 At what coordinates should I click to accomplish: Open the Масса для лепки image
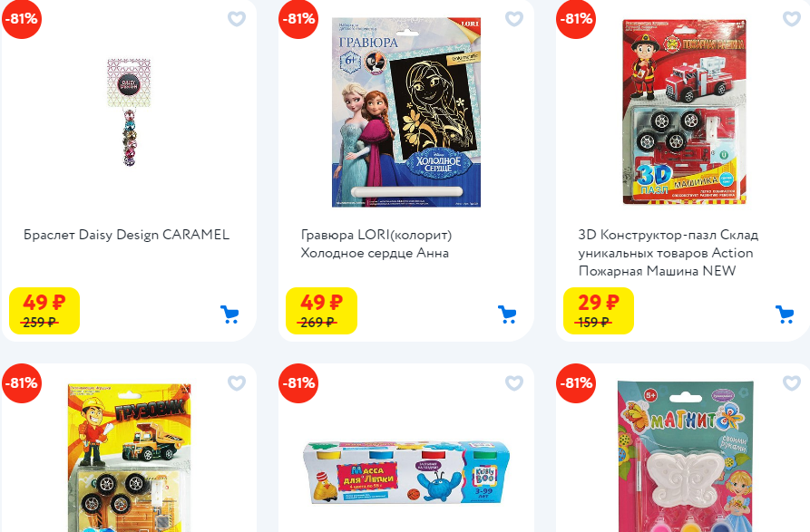click(x=406, y=472)
